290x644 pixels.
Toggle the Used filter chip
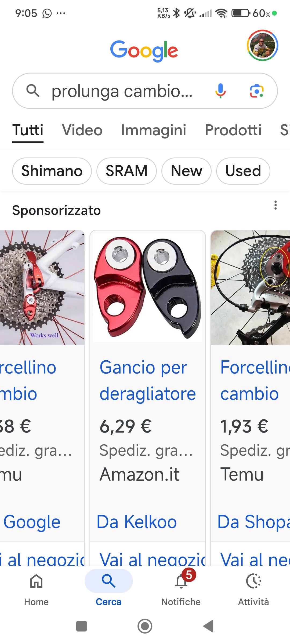pyautogui.click(x=243, y=171)
